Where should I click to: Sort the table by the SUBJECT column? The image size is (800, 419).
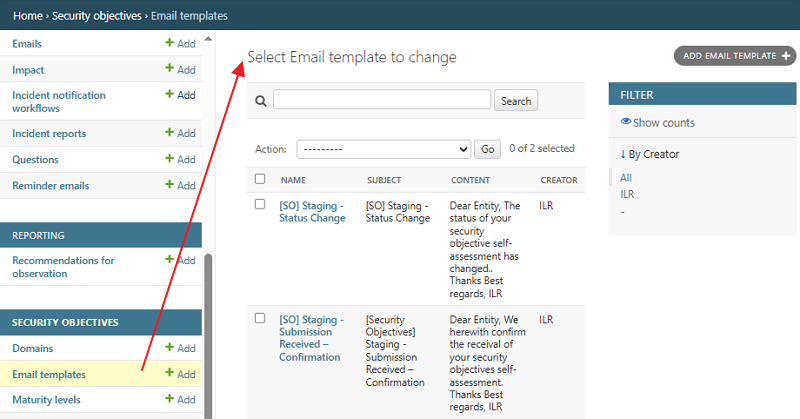(x=384, y=180)
